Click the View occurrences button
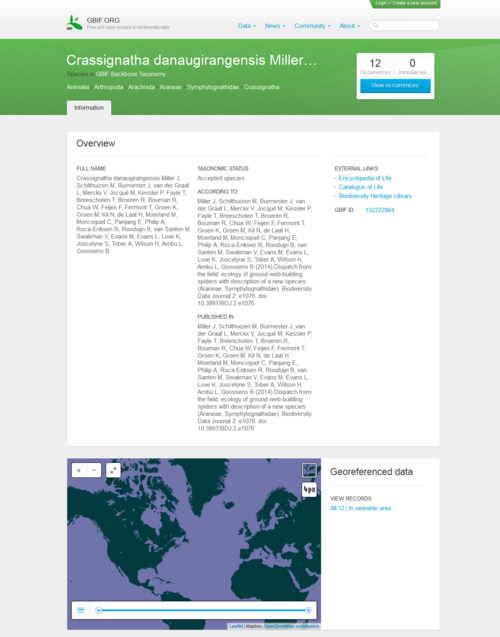The image size is (500, 637). (395, 85)
